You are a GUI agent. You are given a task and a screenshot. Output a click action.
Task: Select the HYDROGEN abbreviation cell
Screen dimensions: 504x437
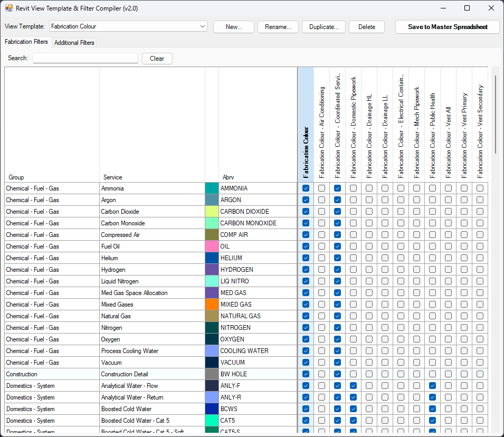pos(258,270)
